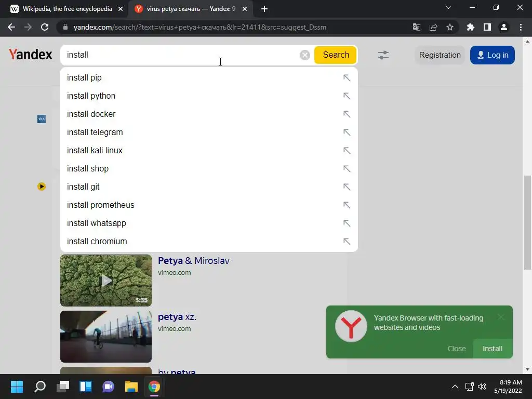The image size is (532, 399).
Task: Click the Yandex logo
Action: click(31, 54)
